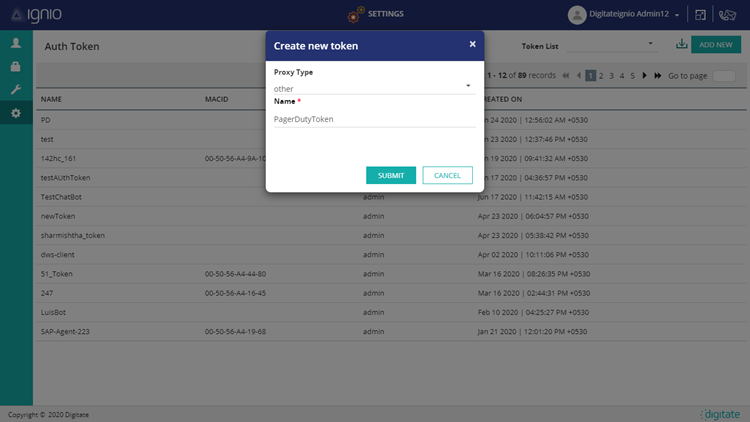Screen dimensions: 750x422
Task: Click the ADD NEW button
Action: tap(715, 45)
